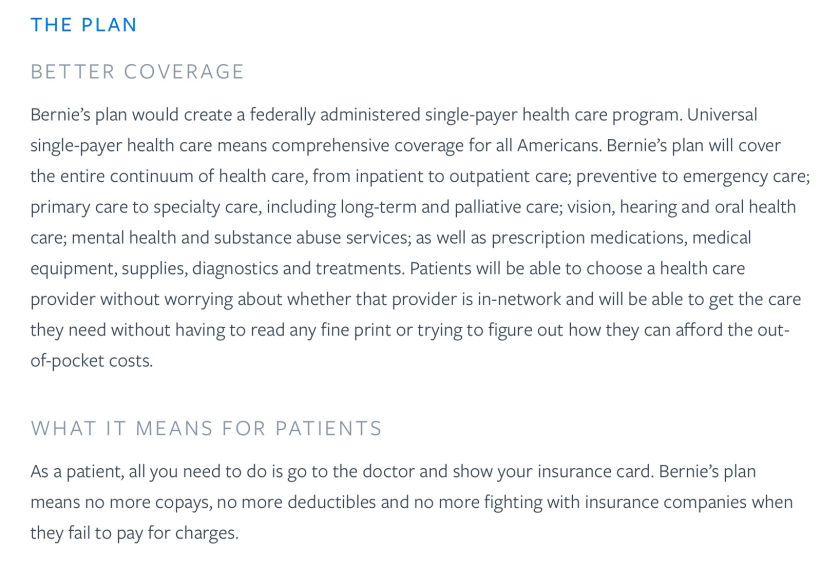Click the word "Universal" in the text

click(x=722, y=114)
